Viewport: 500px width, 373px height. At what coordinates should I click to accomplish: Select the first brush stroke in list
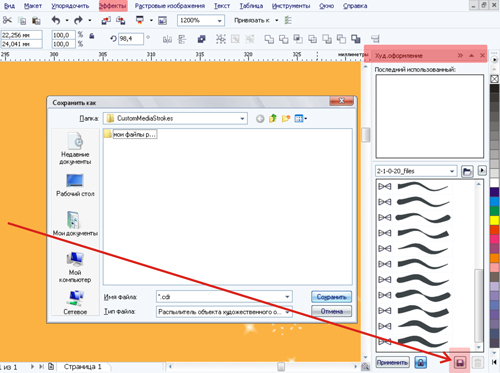pos(414,187)
